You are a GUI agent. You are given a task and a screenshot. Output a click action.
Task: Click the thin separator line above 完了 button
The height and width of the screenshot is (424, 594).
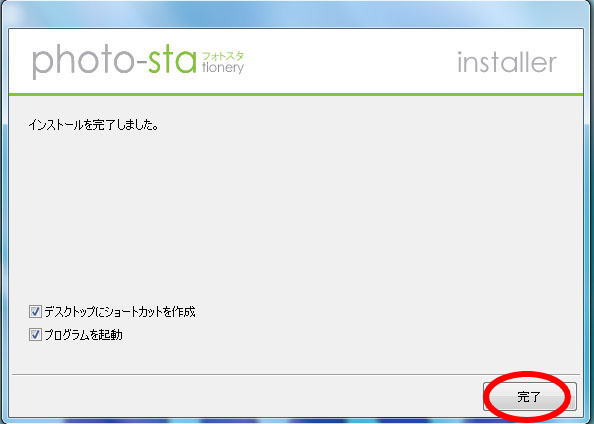coord(296,374)
